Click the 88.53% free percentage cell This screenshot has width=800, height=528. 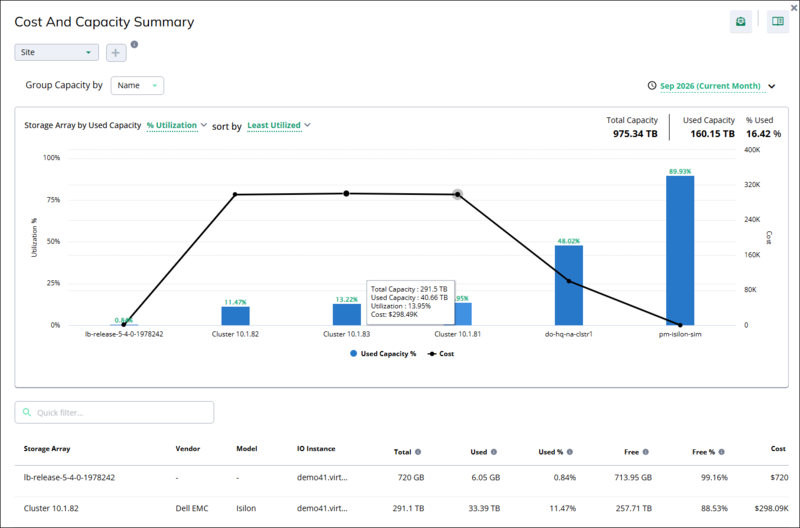pyautogui.click(x=714, y=508)
